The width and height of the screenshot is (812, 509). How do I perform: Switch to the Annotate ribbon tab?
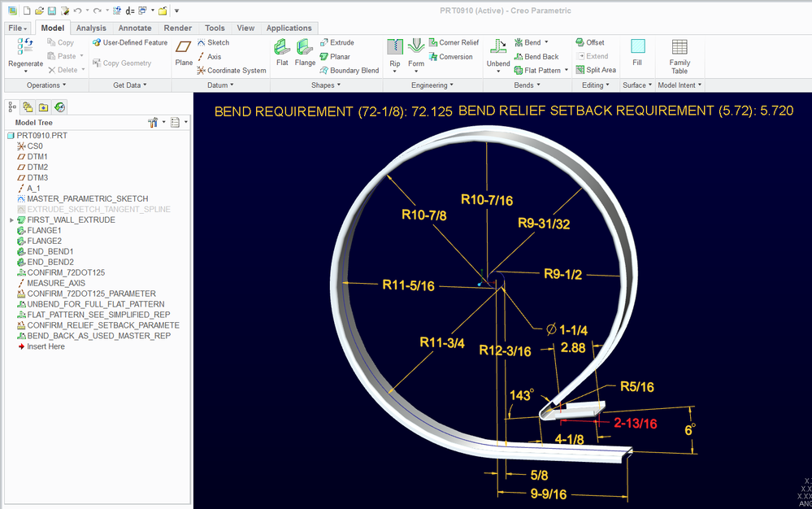pyautogui.click(x=135, y=28)
